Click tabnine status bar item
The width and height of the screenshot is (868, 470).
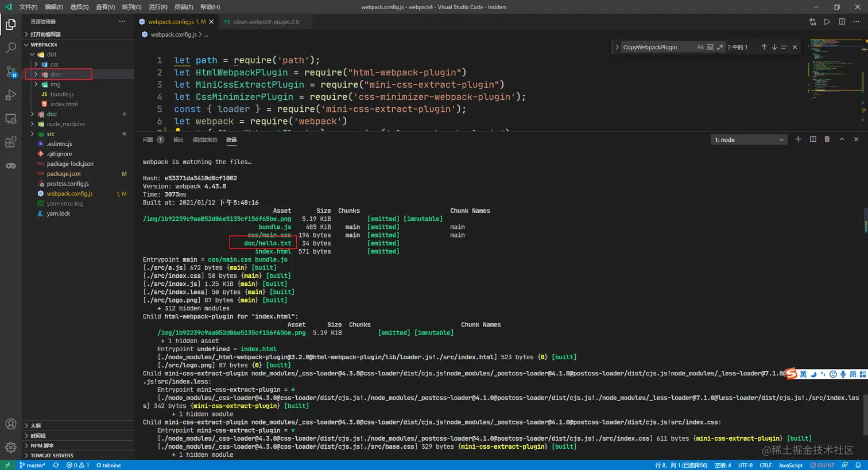click(108, 465)
